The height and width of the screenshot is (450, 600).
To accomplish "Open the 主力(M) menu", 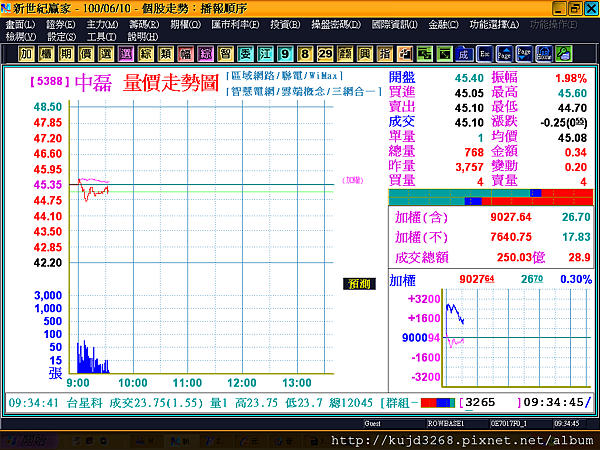I will pos(102,24).
